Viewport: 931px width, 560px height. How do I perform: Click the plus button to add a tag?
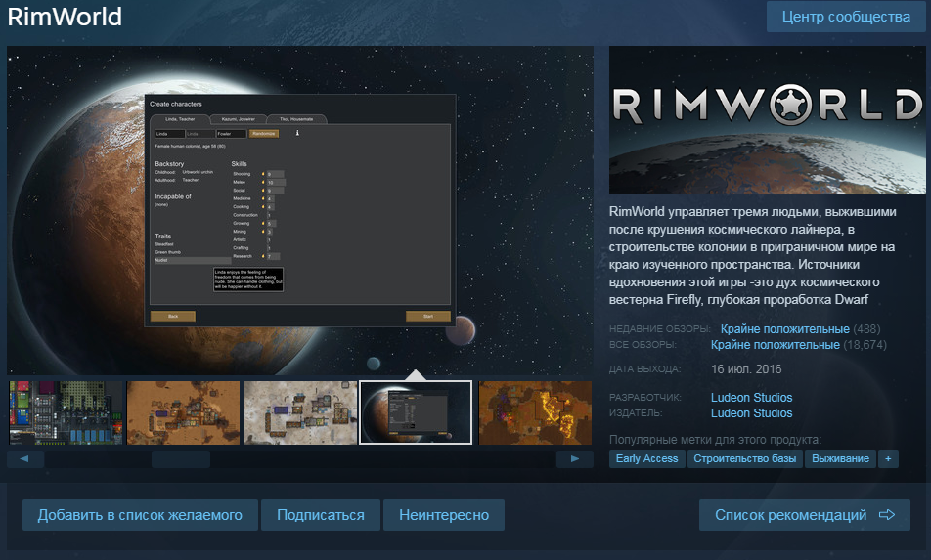[888, 458]
